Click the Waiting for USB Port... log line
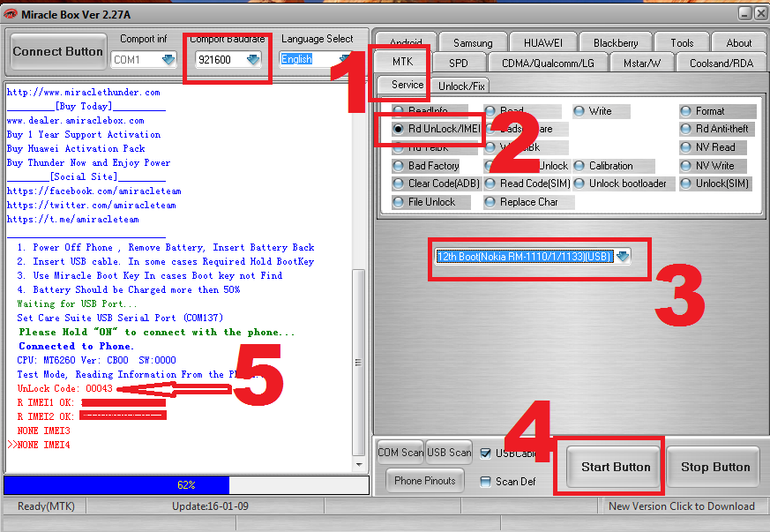This screenshot has height=532, width=770. point(77,304)
